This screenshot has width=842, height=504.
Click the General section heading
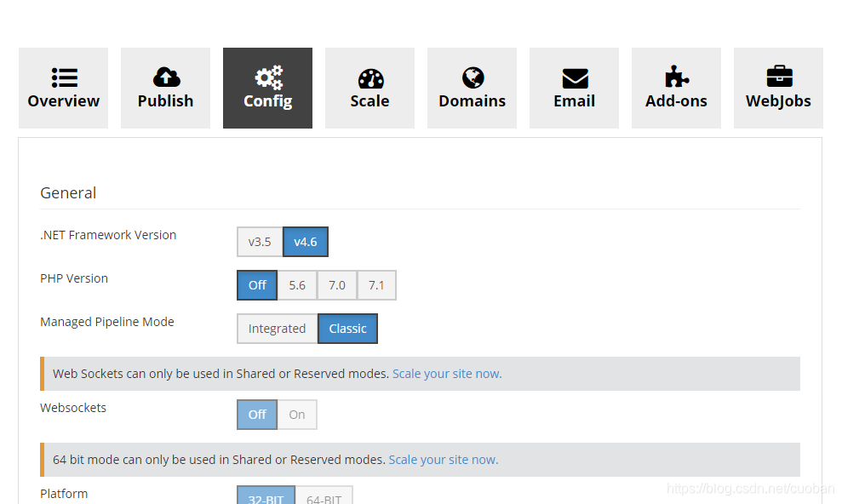point(68,192)
